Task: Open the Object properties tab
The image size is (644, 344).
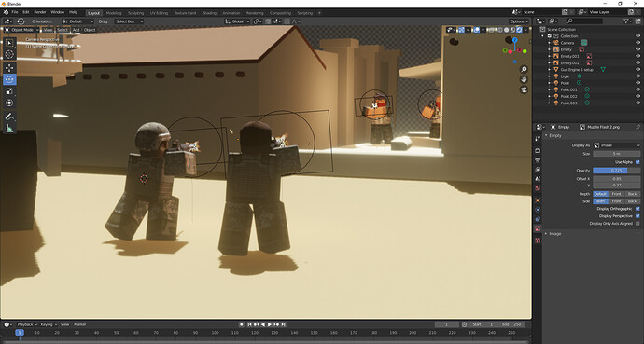Action: [538, 200]
